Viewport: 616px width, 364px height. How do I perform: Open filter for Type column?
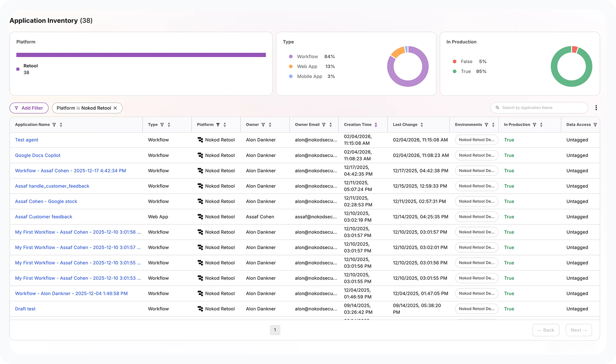click(162, 125)
